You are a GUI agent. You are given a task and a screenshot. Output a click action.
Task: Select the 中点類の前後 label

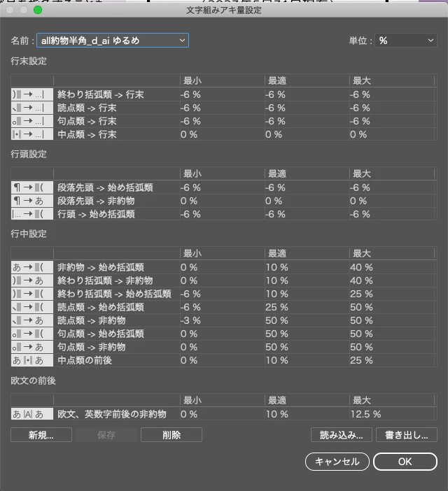(85, 360)
